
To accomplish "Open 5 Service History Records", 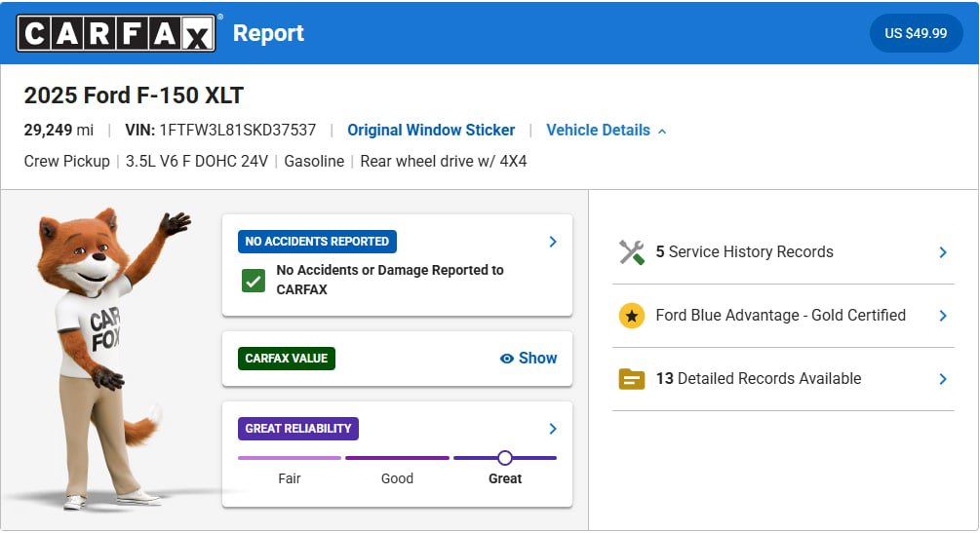I will [783, 252].
